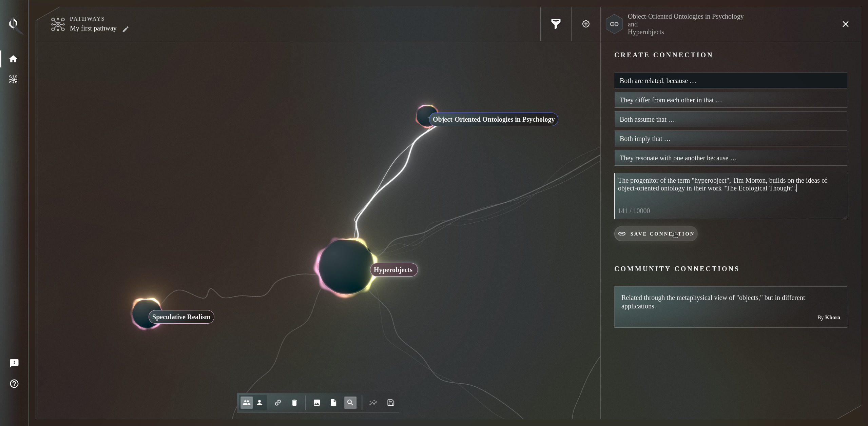Save the map using the save icon
This screenshot has height=426, width=868.
(390, 403)
